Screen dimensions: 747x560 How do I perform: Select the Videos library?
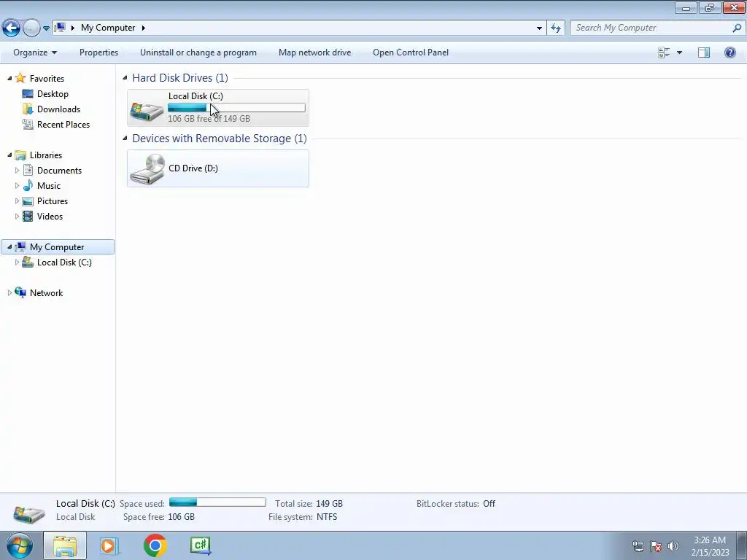50,216
